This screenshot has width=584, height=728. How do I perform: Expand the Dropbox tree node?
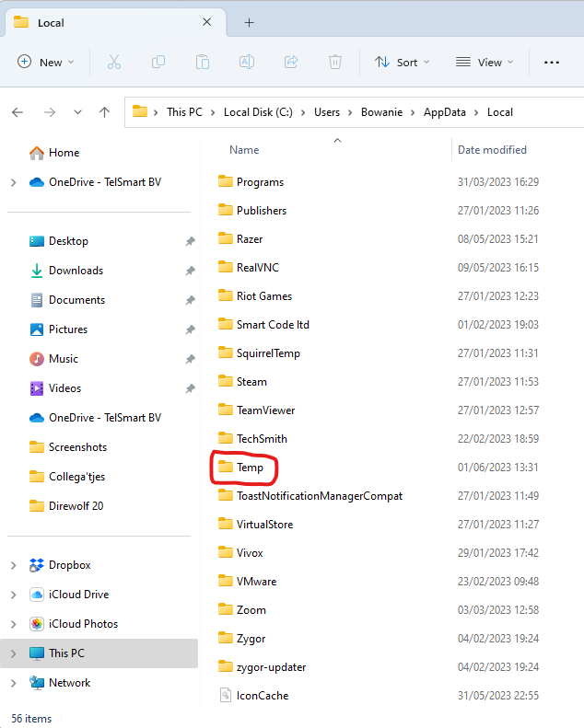[x=13, y=565]
